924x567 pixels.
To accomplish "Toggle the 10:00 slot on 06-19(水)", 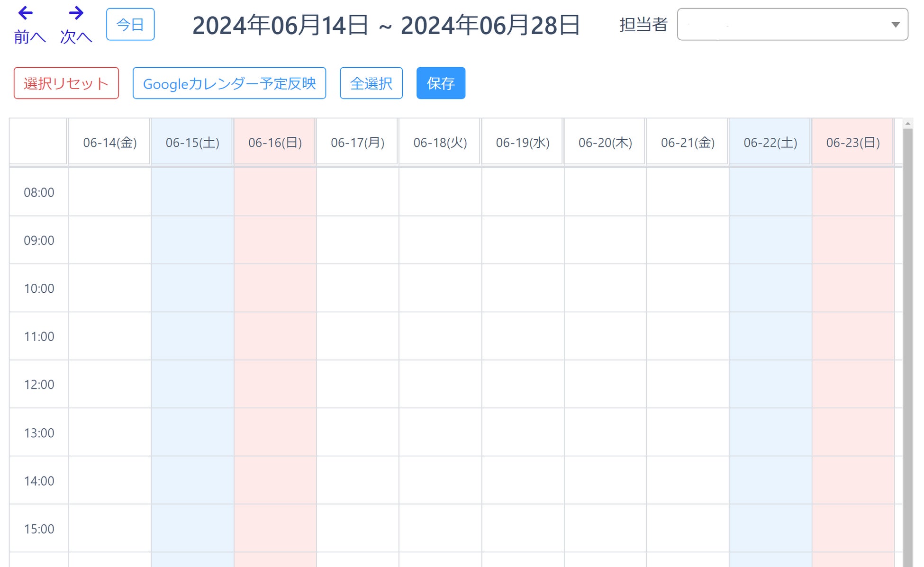I will point(523,288).
